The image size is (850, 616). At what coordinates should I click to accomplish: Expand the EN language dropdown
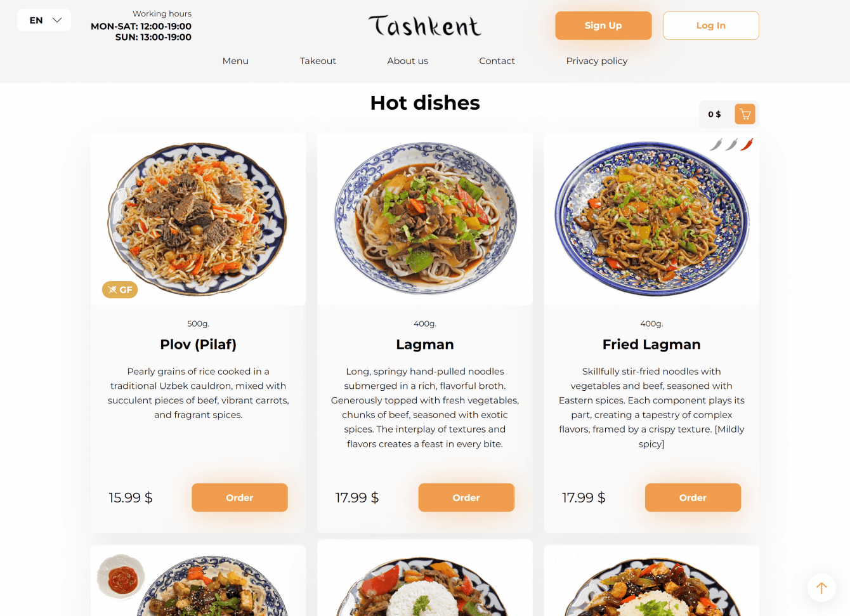coord(44,20)
